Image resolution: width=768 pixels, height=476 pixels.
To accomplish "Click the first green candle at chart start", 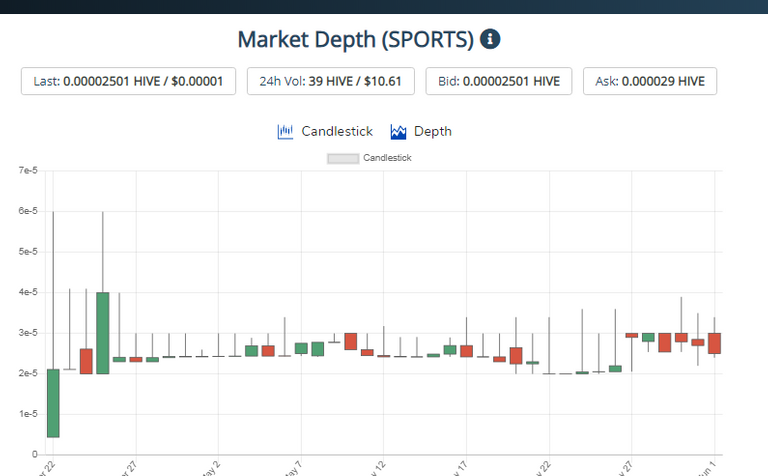I will pyautogui.click(x=53, y=403).
